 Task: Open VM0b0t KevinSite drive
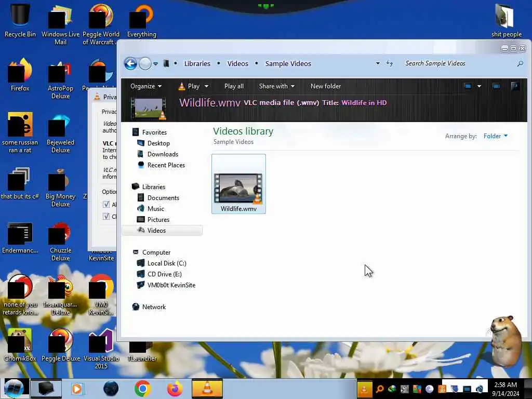[166, 285]
